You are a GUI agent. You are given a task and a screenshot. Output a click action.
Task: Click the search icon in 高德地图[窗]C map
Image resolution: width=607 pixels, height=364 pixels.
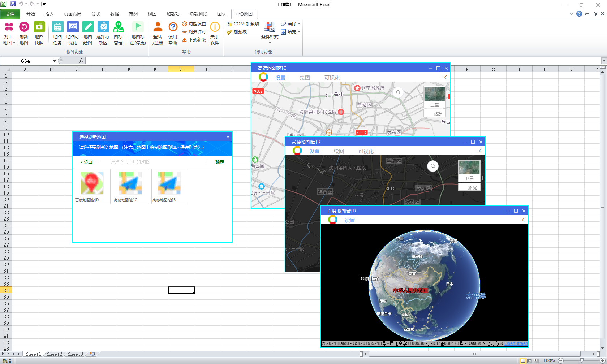coord(398,92)
